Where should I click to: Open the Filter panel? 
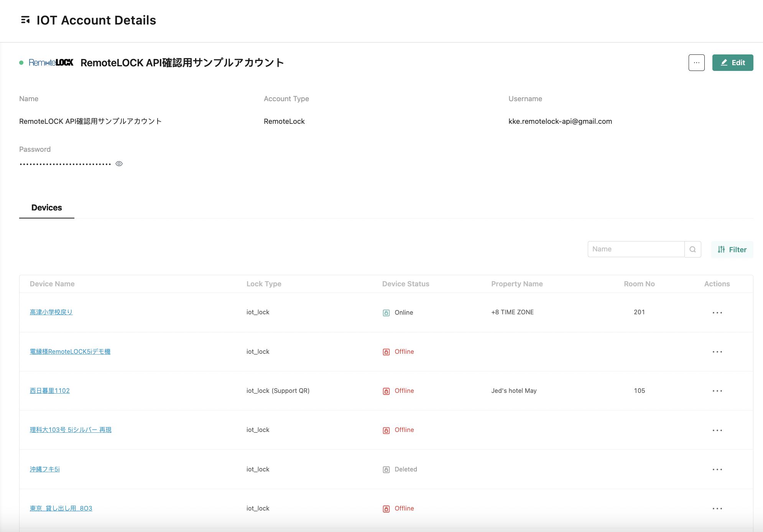pyautogui.click(x=732, y=250)
